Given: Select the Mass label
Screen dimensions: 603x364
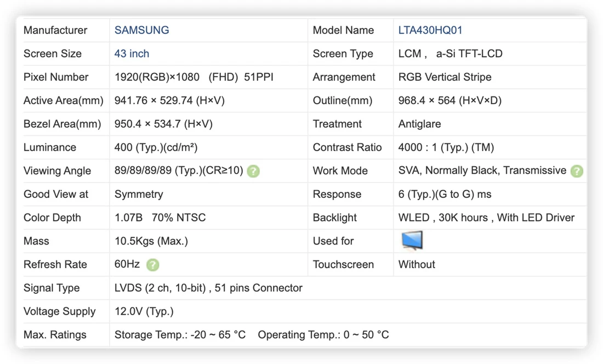Looking at the screenshot, I should click(36, 241).
